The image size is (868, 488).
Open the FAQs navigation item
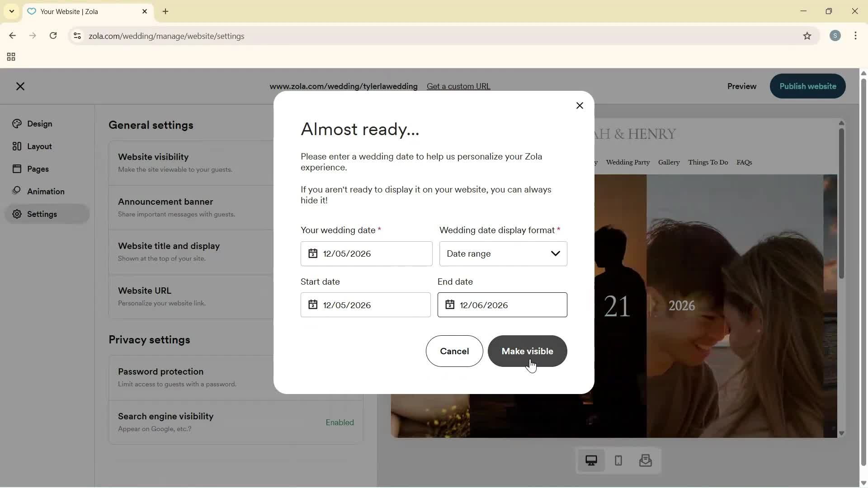[744, 162]
